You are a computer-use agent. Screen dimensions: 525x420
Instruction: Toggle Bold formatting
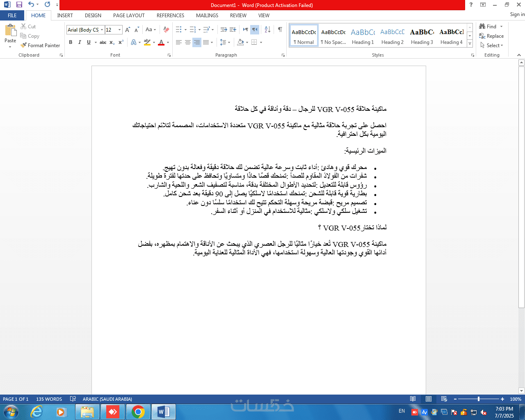[71, 42]
